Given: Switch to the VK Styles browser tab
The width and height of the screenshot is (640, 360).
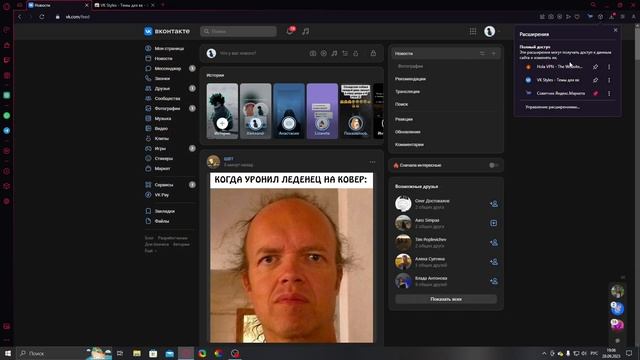Looking at the screenshot, I should (x=124, y=5).
